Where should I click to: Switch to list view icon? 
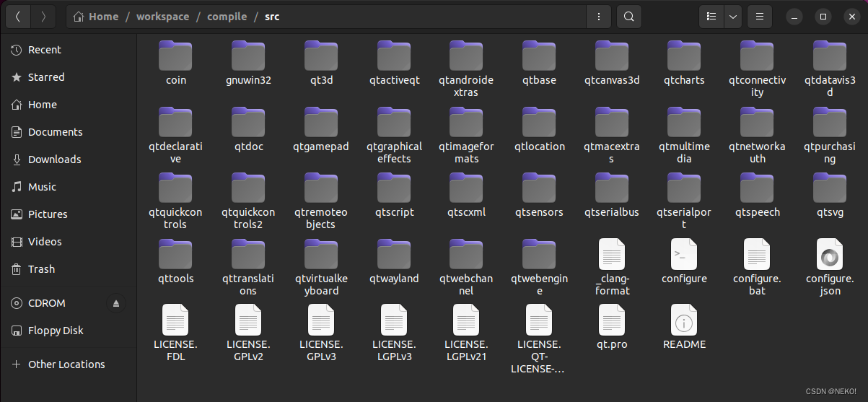[711, 16]
